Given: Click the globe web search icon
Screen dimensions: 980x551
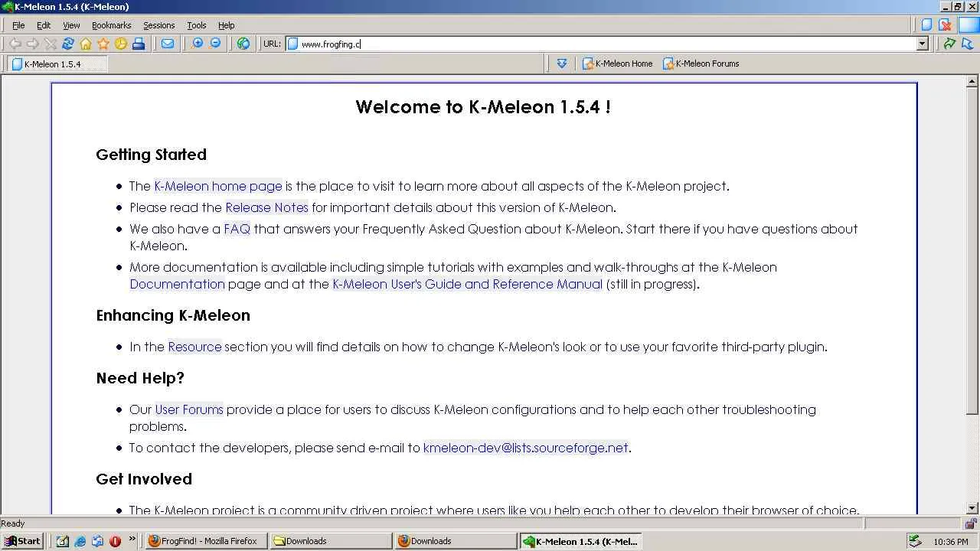Looking at the screenshot, I should tap(243, 44).
